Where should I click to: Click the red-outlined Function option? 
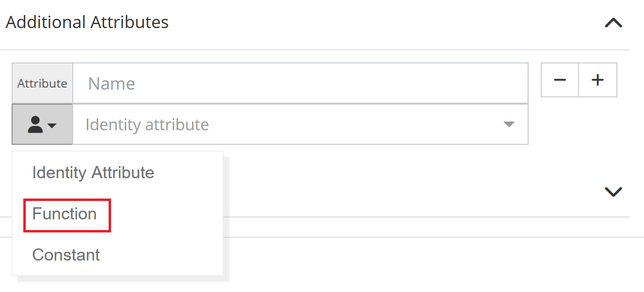point(67,215)
